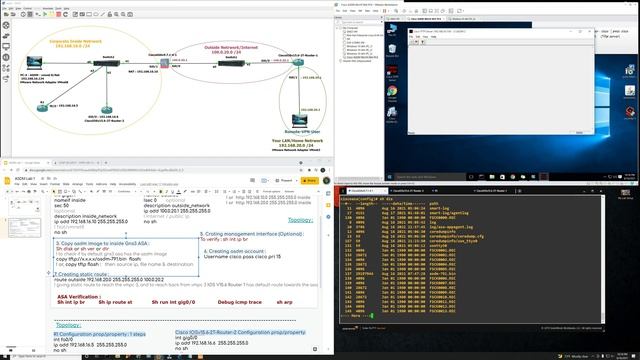Click Insert picture icon in GNS3 toolbar
The image size is (640, 360).
click(x=82, y=14)
